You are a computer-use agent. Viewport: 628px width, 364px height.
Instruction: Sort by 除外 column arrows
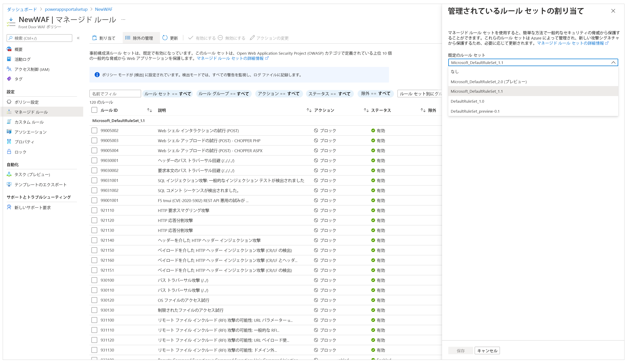coord(423,110)
